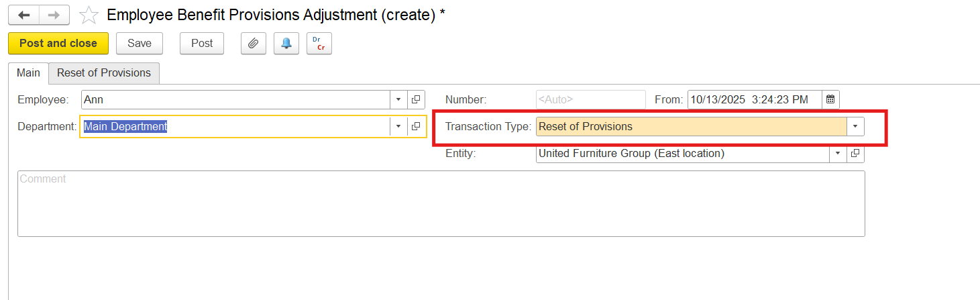The height and width of the screenshot is (300, 980).
Task: Click the back navigation arrow
Action: coord(23,15)
